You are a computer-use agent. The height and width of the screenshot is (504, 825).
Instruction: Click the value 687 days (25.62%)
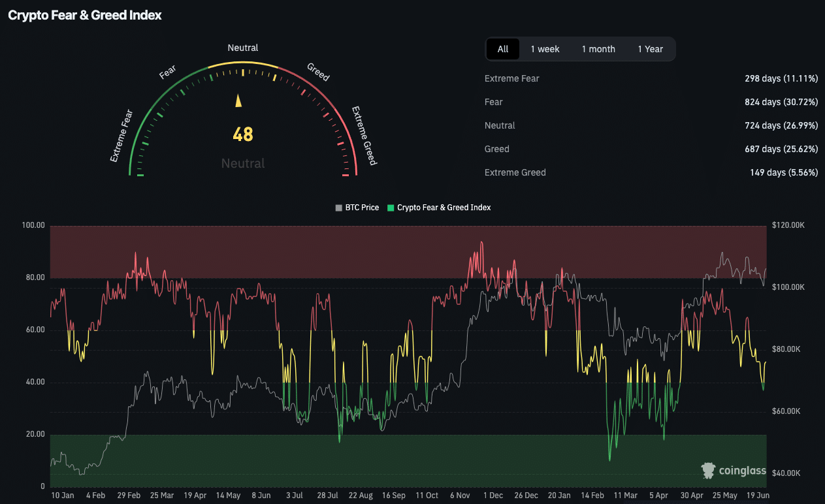coord(781,149)
